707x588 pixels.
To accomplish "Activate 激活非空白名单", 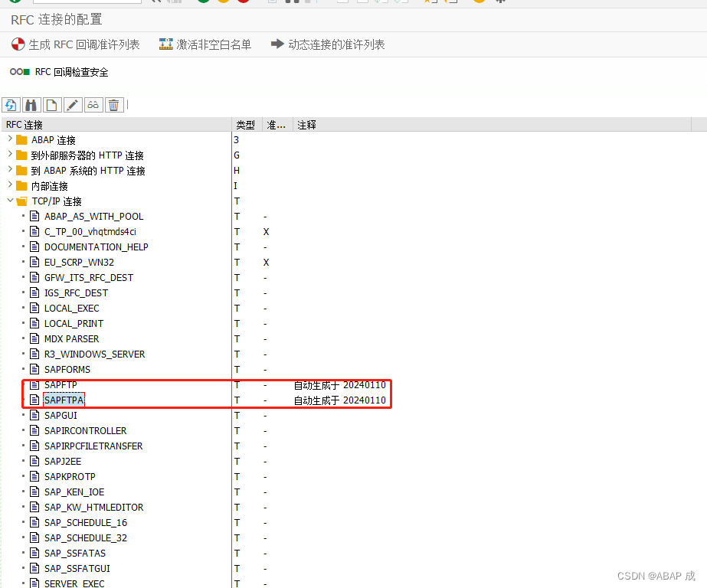I will (205, 44).
